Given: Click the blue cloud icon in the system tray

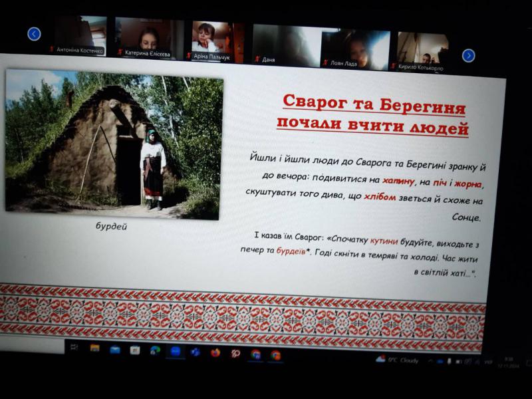Looking at the screenshot, I should (440, 362).
